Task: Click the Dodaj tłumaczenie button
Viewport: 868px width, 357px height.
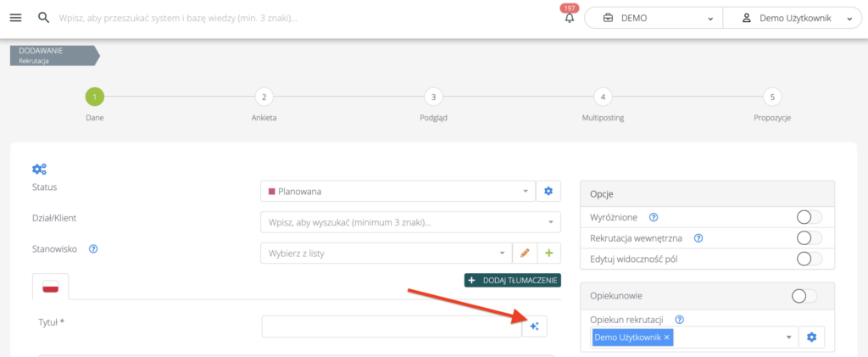Action: click(512, 280)
